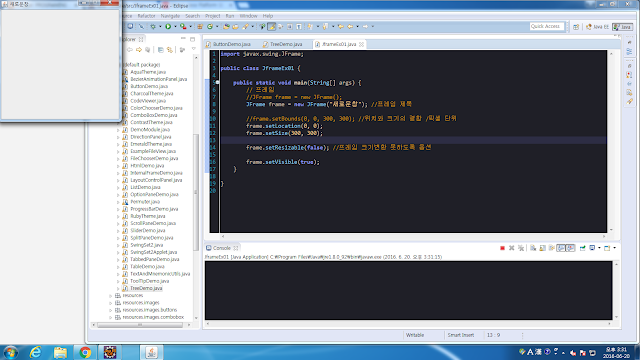Click Back navigation arrow in main toolbar
This screenshot has height=360, width=640.
[350, 27]
